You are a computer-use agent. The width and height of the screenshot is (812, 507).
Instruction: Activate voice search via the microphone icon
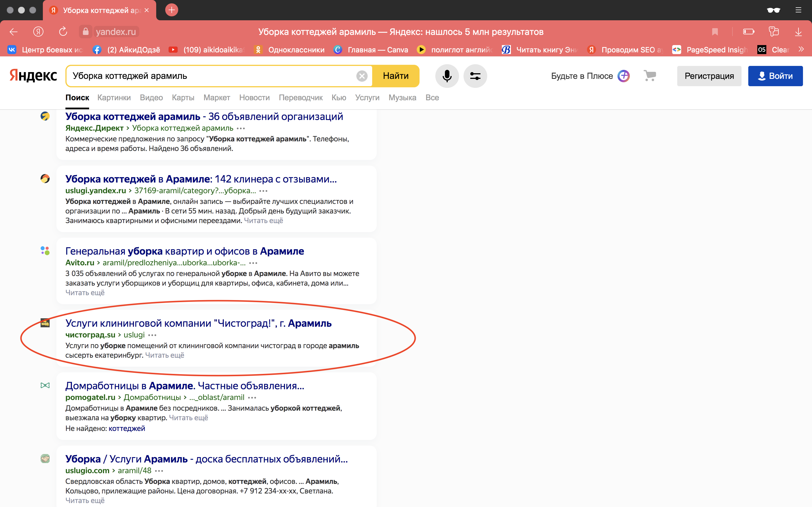[447, 76]
